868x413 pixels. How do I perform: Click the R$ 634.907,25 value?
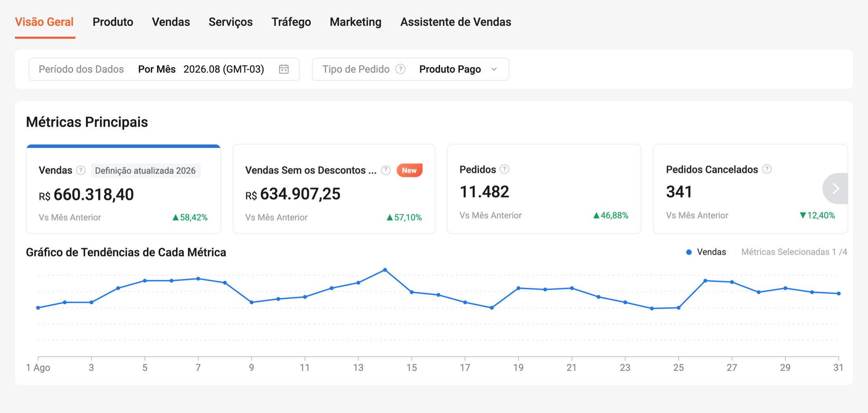pyautogui.click(x=293, y=194)
